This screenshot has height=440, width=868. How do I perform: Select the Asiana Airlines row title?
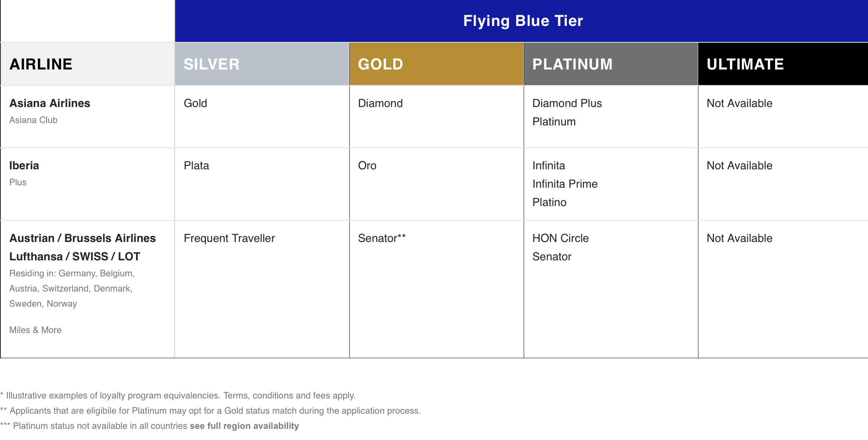50,103
